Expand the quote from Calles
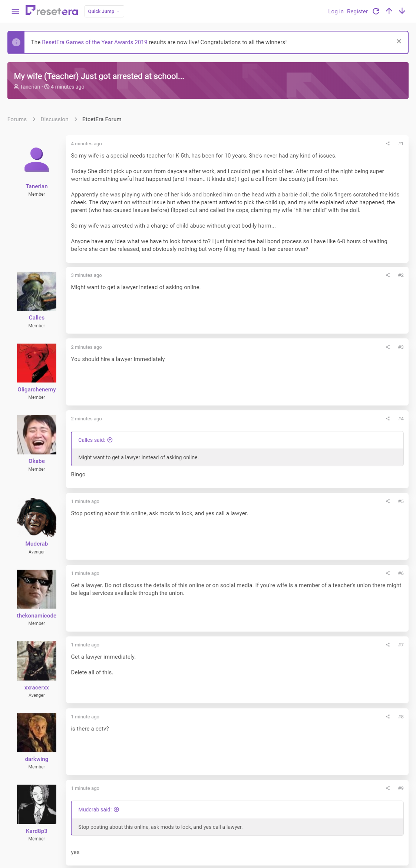This screenshot has height=868, width=416. click(110, 440)
